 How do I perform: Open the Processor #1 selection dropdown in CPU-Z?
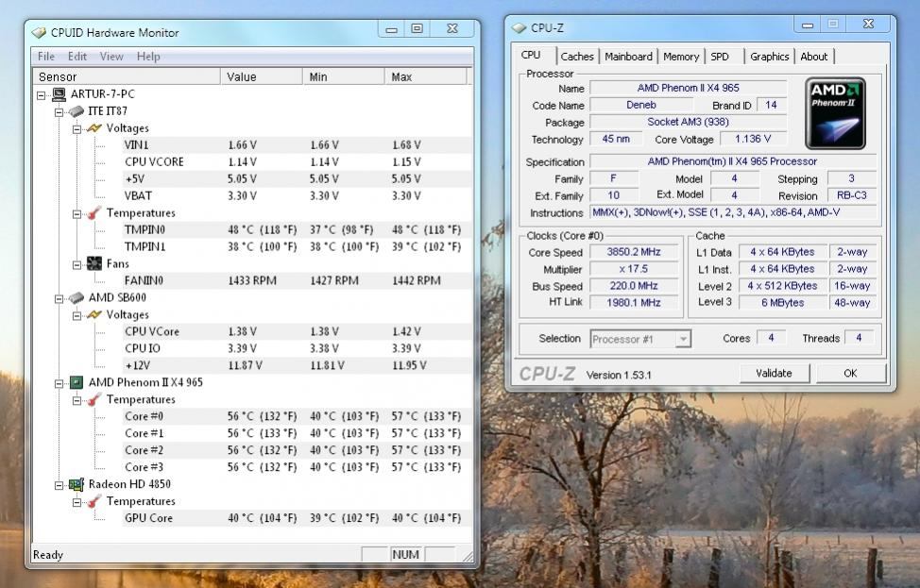tap(682, 339)
